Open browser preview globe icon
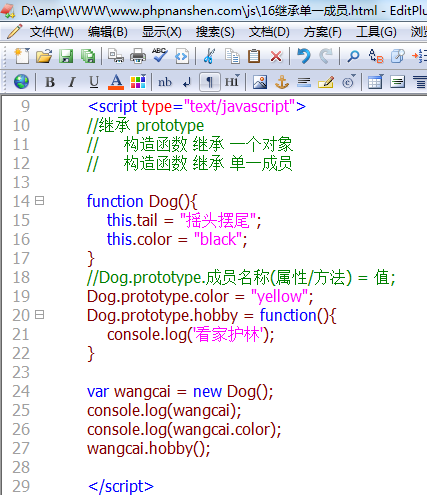The image size is (427, 495). 21,82
